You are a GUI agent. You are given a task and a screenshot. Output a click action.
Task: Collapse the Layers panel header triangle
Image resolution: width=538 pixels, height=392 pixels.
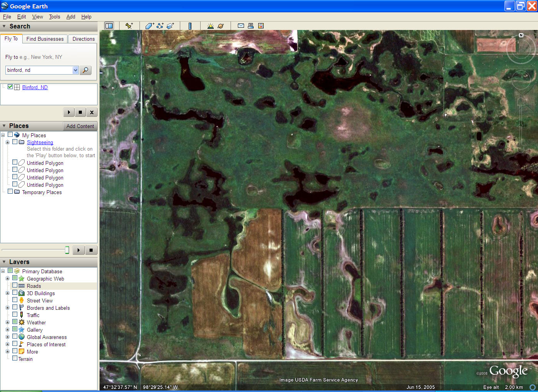[x=4, y=262]
